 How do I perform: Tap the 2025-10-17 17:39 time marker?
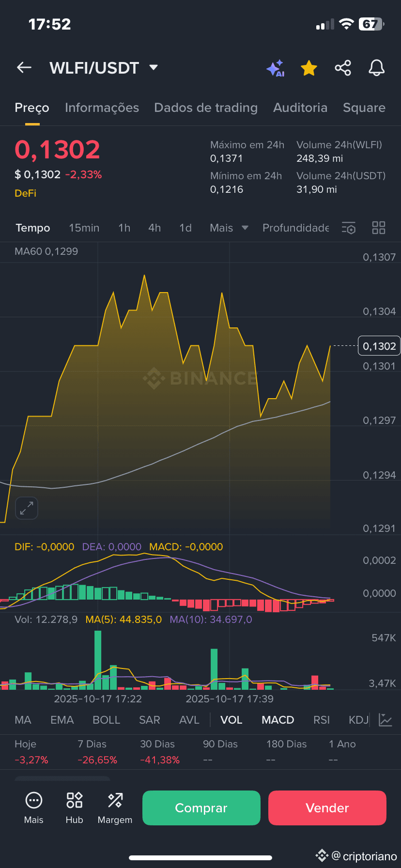pyautogui.click(x=230, y=699)
